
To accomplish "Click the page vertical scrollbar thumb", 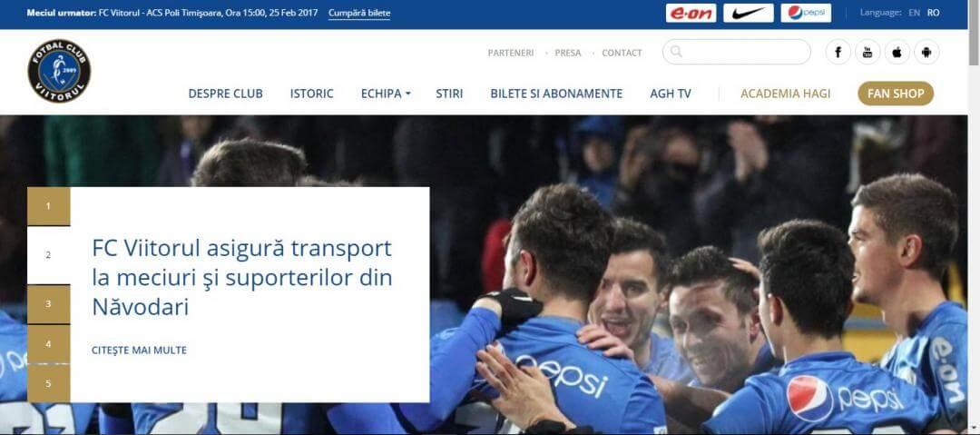I will pyautogui.click(x=974, y=33).
